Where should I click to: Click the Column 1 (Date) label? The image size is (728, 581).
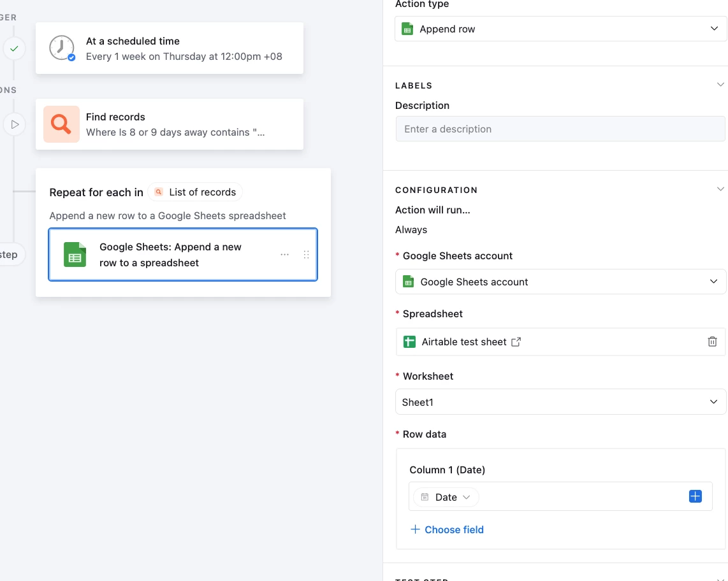pyautogui.click(x=447, y=470)
